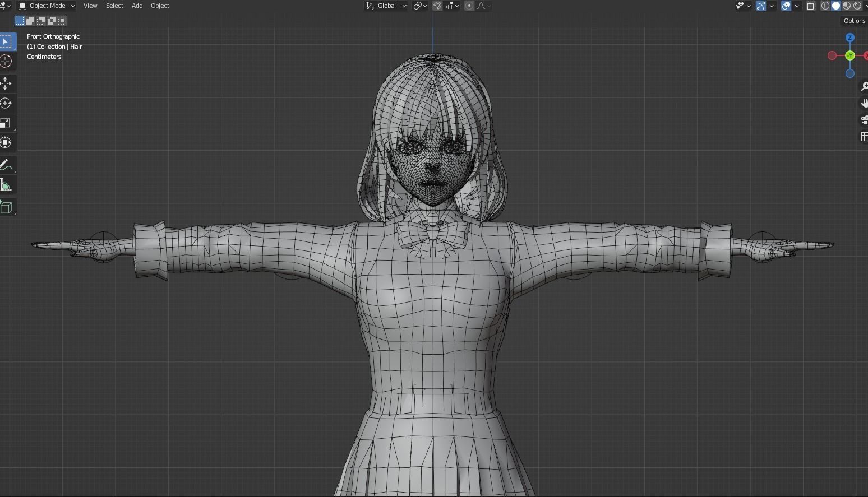Open Global transform orientation dropdown

(386, 6)
